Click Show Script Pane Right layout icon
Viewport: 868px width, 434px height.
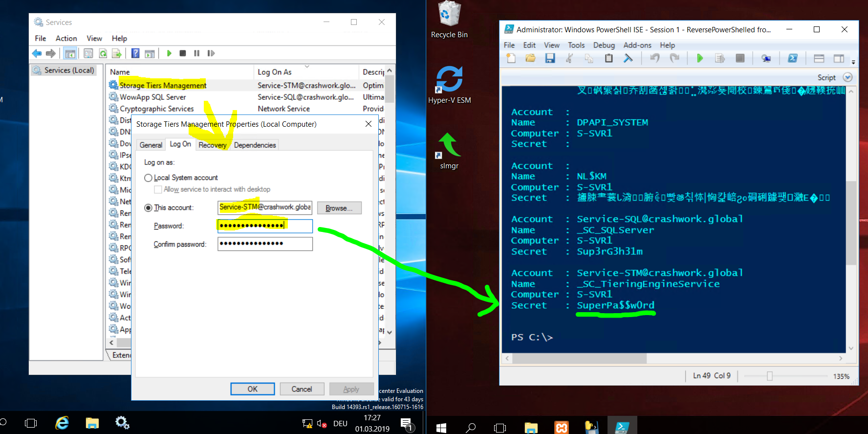pyautogui.click(x=839, y=58)
